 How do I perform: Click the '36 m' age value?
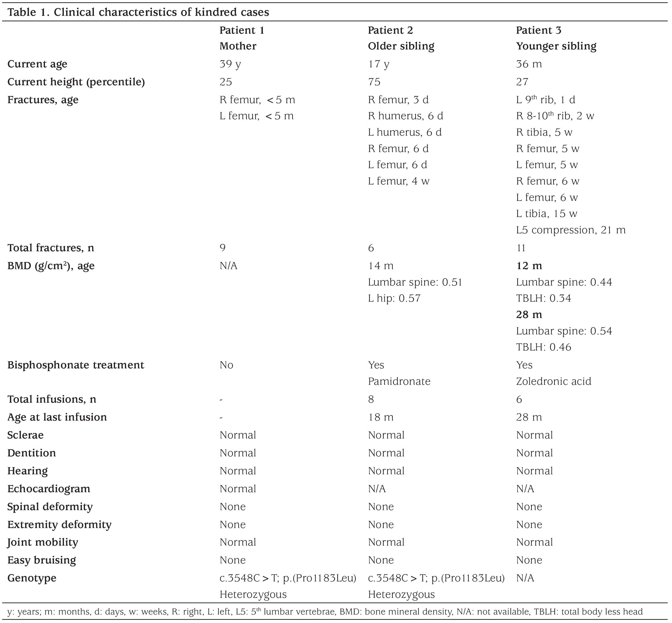tap(529, 64)
